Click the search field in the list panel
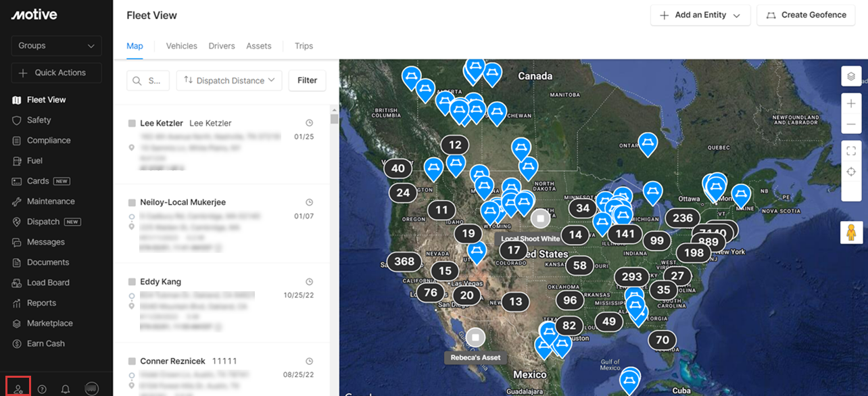 [x=148, y=80]
